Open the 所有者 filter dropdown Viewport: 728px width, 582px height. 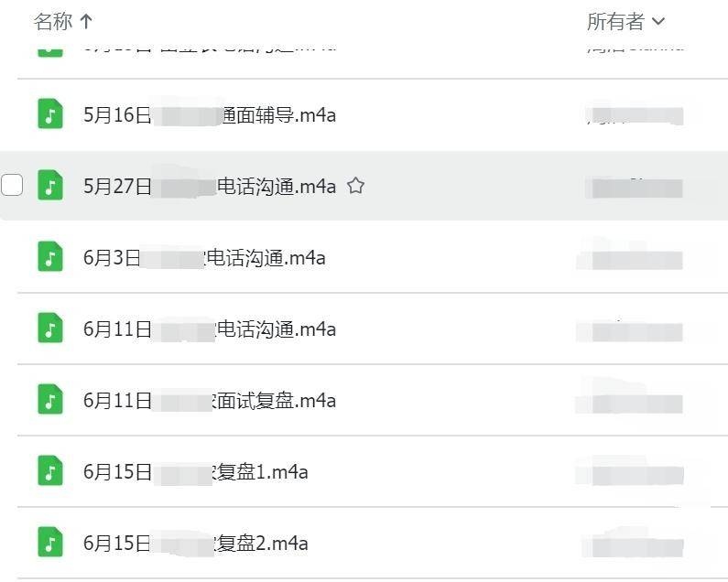tap(626, 22)
